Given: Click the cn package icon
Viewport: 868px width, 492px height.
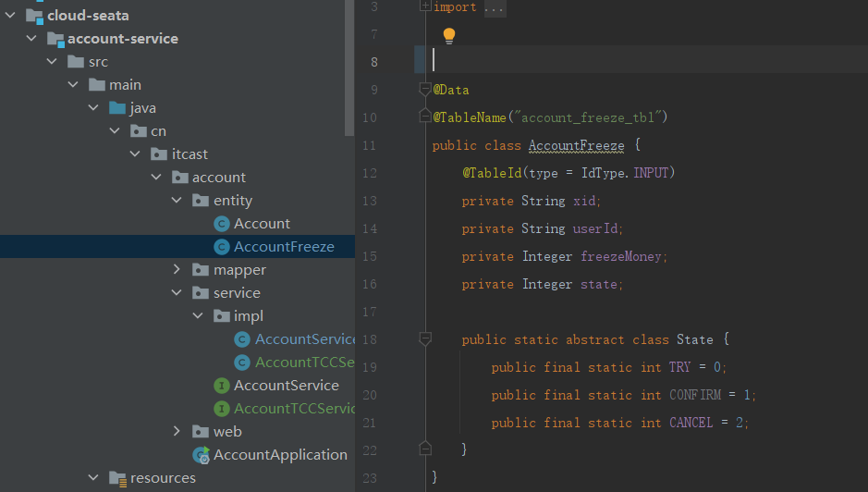Looking at the screenshot, I should coord(138,130).
